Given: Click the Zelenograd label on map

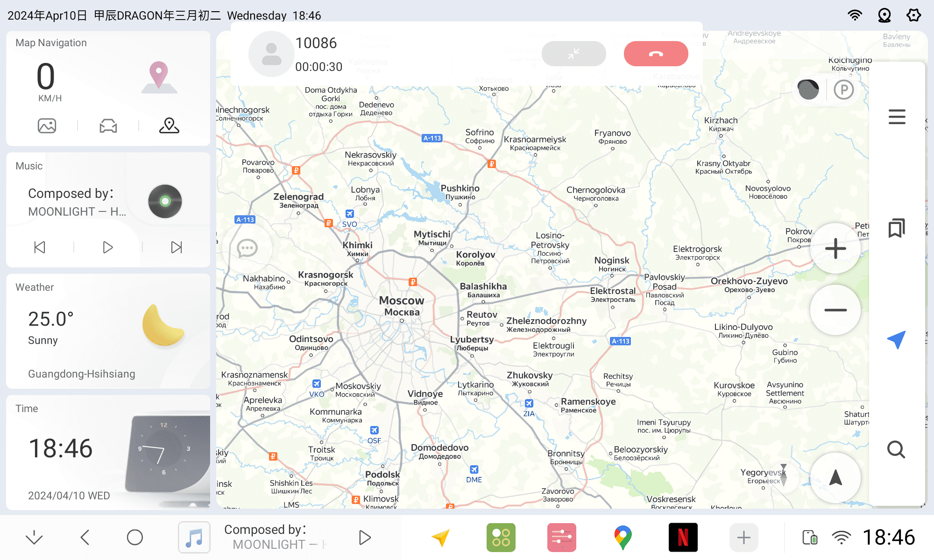Looking at the screenshot, I should pos(298,200).
